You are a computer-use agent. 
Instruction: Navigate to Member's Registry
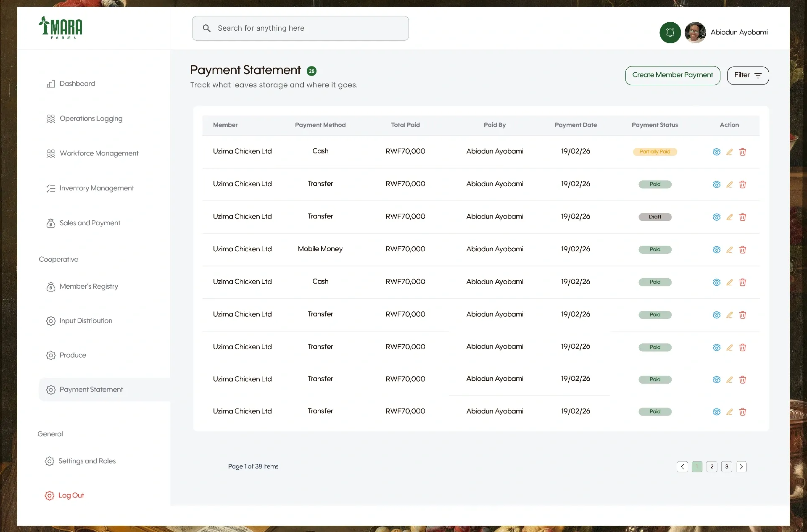click(82, 287)
